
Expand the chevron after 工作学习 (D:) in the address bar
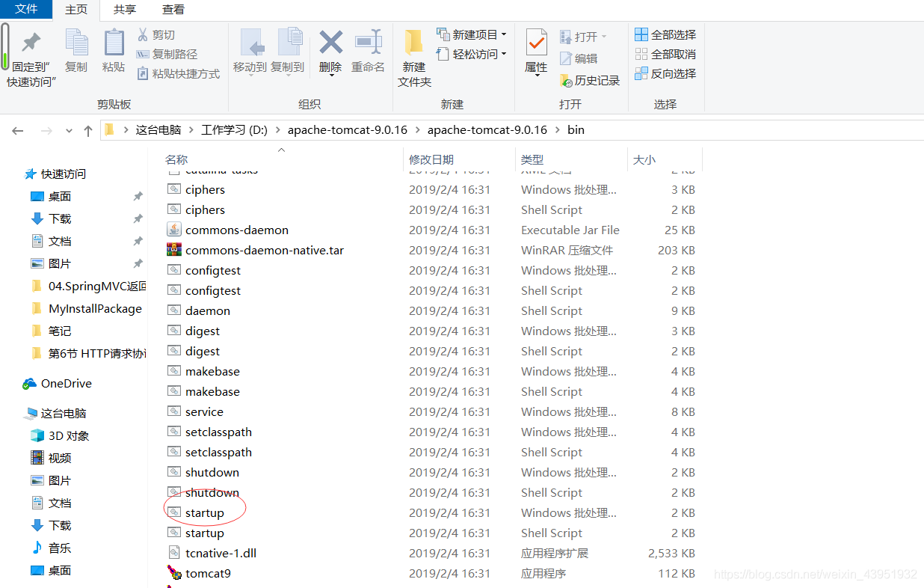tap(278, 130)
